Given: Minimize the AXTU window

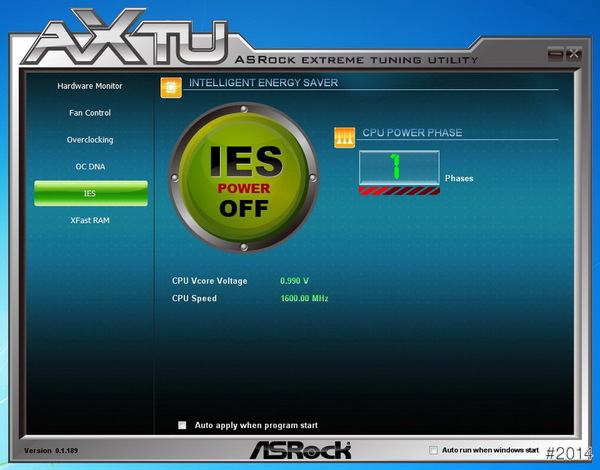Looking at the screenshot, I should [x=555, y=54].
